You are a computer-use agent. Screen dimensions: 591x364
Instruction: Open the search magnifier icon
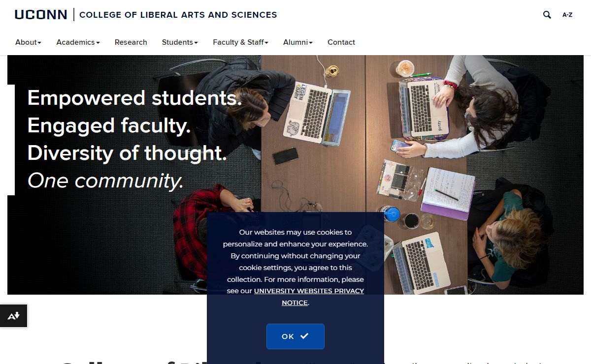point(547,15)
